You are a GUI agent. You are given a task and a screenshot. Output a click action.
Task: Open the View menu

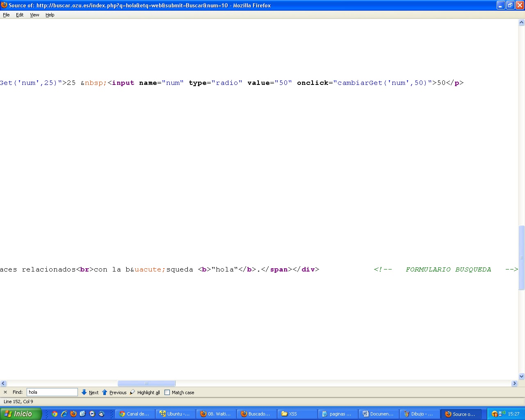click(x=34, y=15)
